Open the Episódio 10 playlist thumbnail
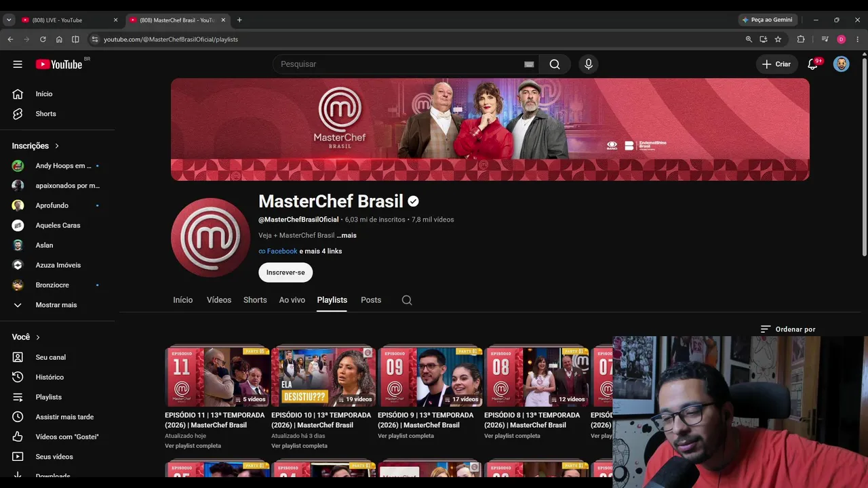Image resolution: width=868 pixels, height=488 pixels. tap(323, 375)
